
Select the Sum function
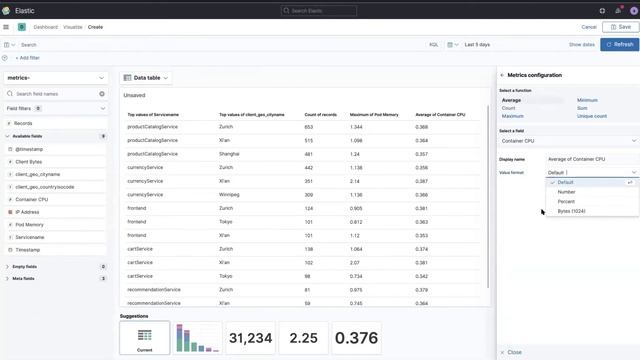point(582,108)
